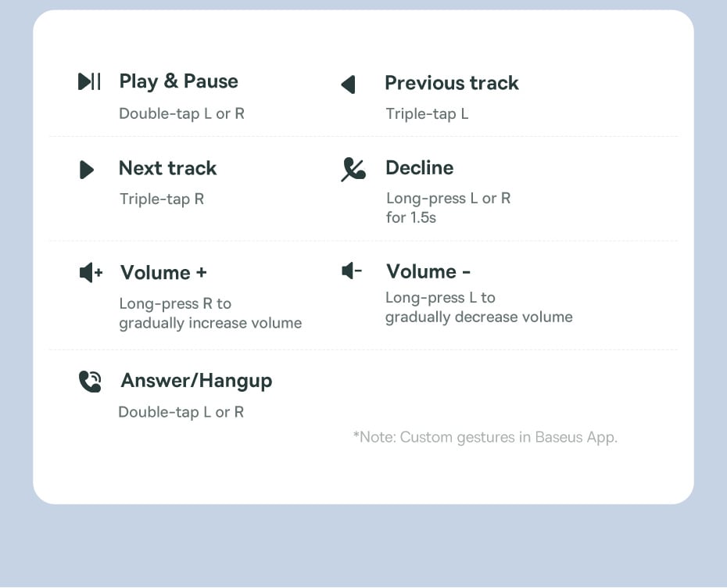The width and height of the screenshot is (727, 588).
Task: Select the Next track heading
Action: click(167, 168)
